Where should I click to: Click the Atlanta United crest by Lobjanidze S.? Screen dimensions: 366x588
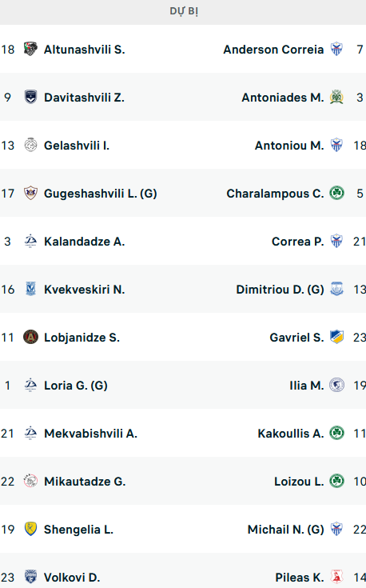point(30,337)
